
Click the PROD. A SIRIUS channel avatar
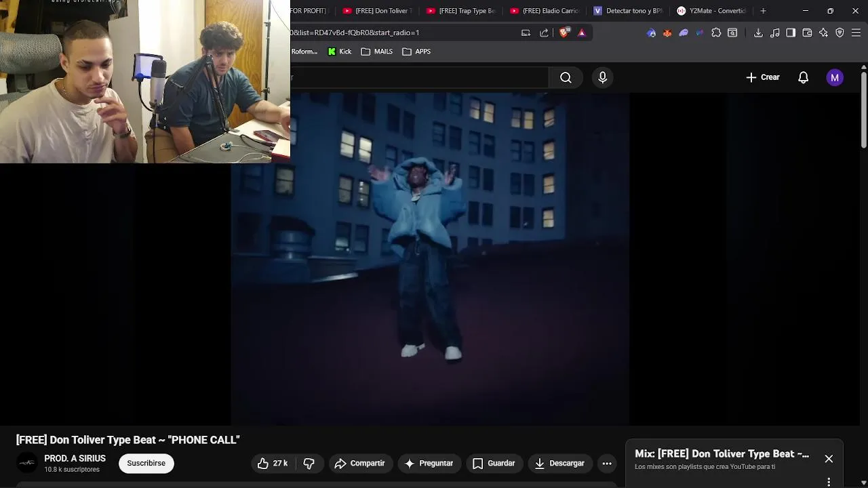[x=27, y=464]
